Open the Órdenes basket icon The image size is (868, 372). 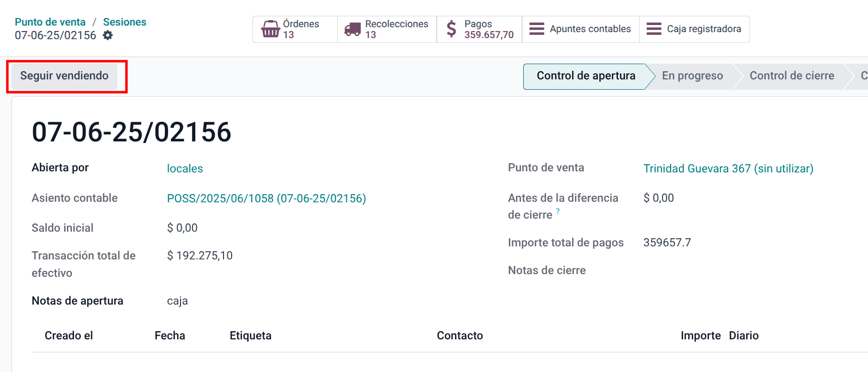click(x=270, y=29)
